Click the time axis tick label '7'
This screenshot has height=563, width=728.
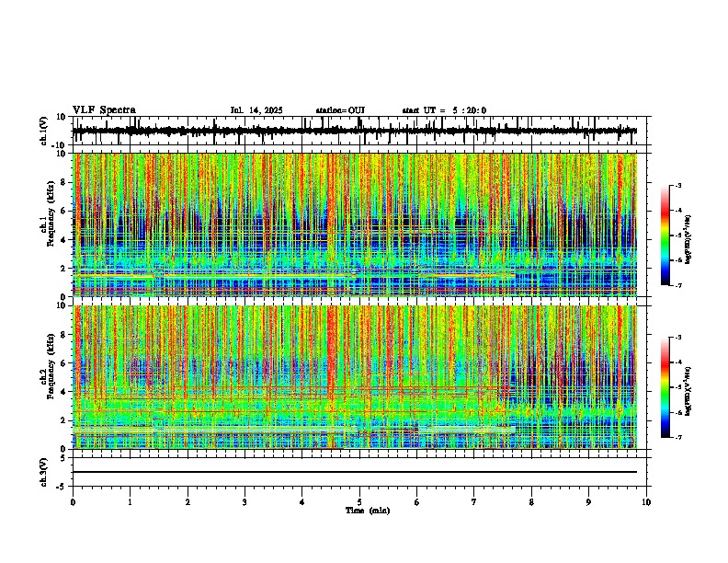click(474, 502)
